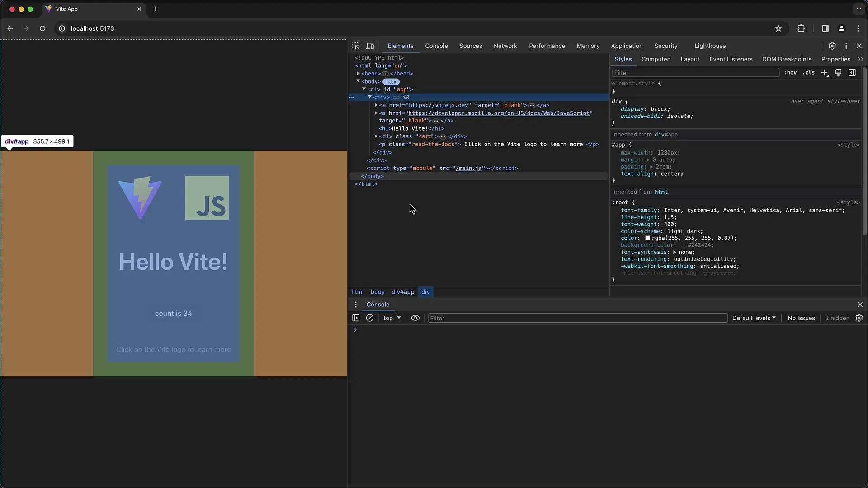Click the #242424 background-color swatch

684,245
